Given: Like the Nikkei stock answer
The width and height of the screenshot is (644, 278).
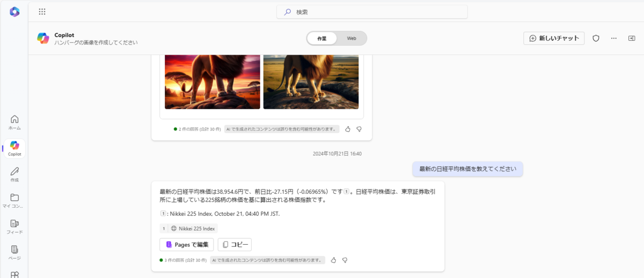Looking at the screenshot, I should [333, 260].
